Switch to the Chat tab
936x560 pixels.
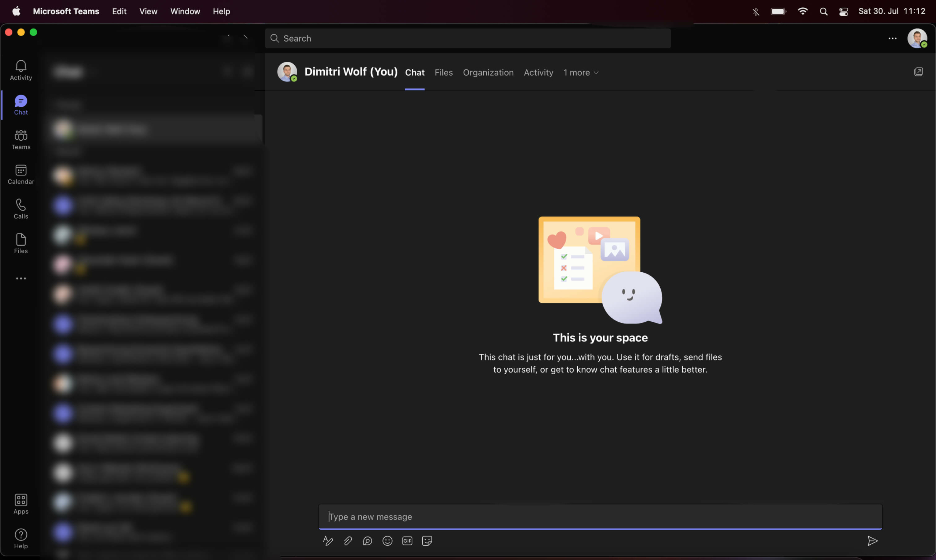[414, 72]
